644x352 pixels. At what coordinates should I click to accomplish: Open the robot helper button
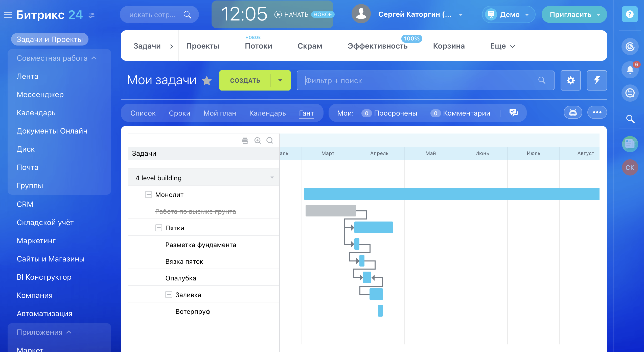tap(573, 113)
